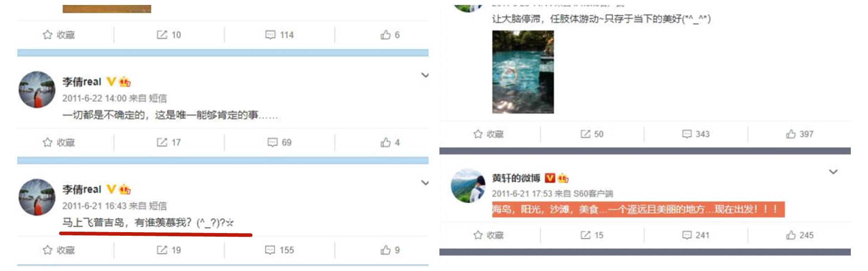Repost the post with 50 shares
The height and width of the screenshot is (271, 868).
pyautogui.click(x=592, y=134)
